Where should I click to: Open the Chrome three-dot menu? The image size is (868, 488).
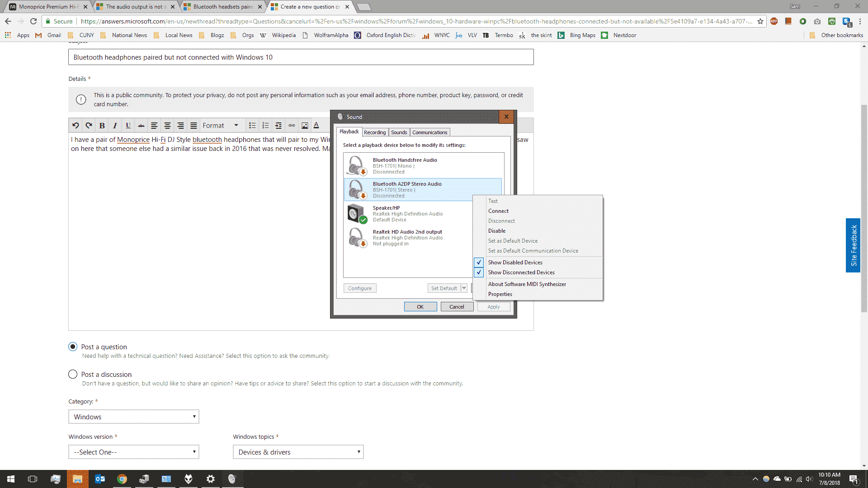[860, 21]
